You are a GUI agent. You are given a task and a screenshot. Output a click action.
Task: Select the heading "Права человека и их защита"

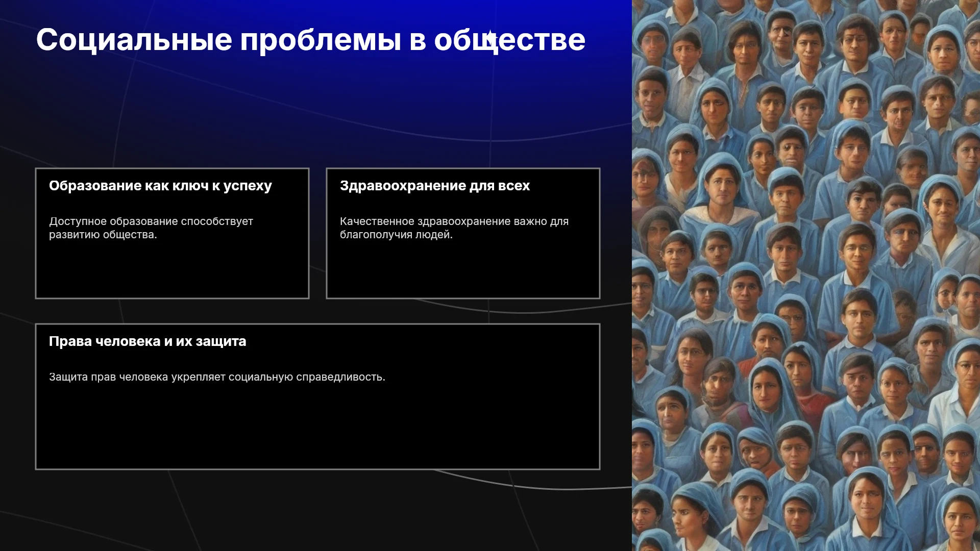pyautogui.click(x=148, y=341)
